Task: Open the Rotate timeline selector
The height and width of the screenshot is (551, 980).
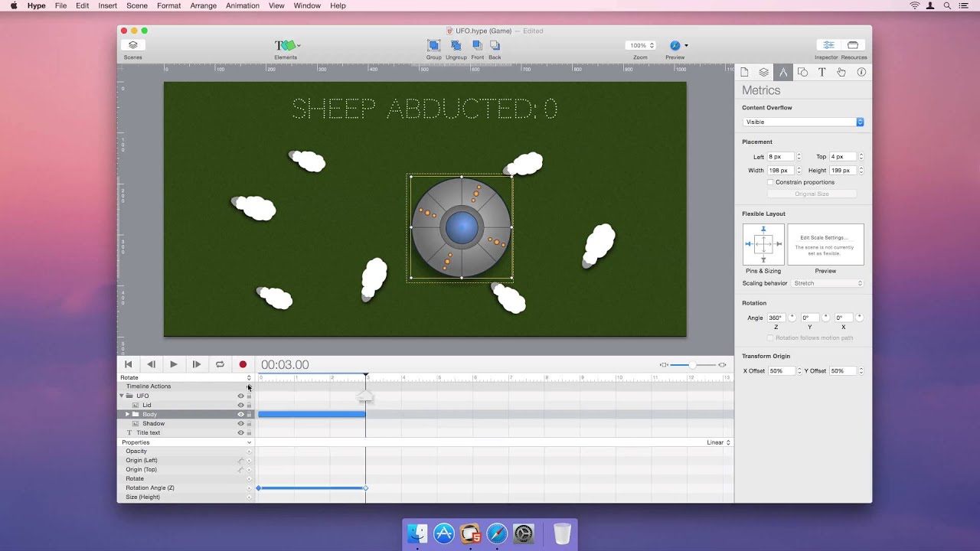Action: (186, 377)
